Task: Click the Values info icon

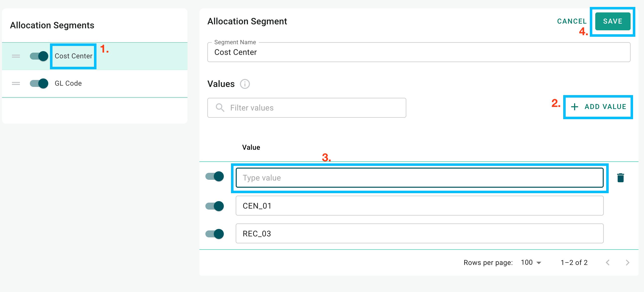Action: coord(245,84)
